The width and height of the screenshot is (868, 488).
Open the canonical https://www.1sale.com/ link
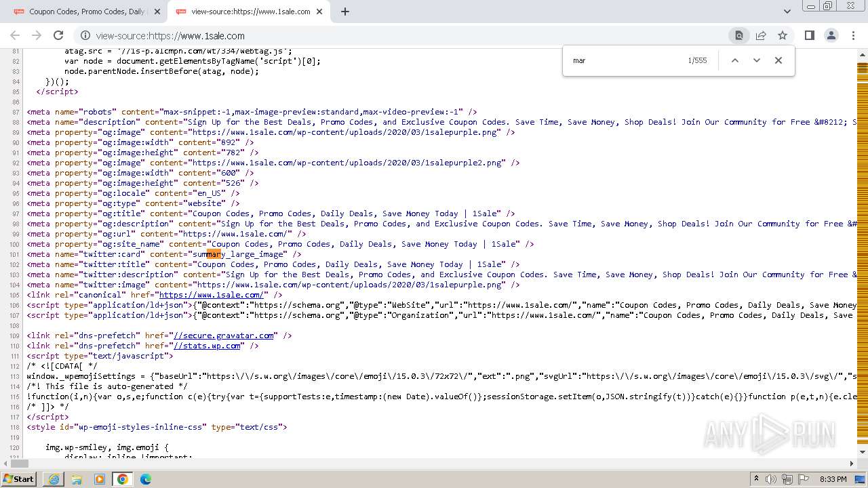point(211,295)
